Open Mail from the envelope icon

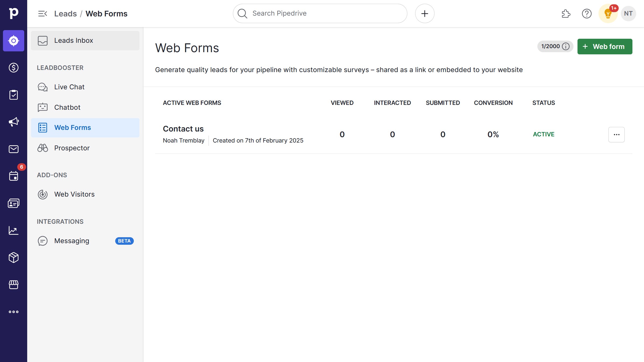[13, 149]
